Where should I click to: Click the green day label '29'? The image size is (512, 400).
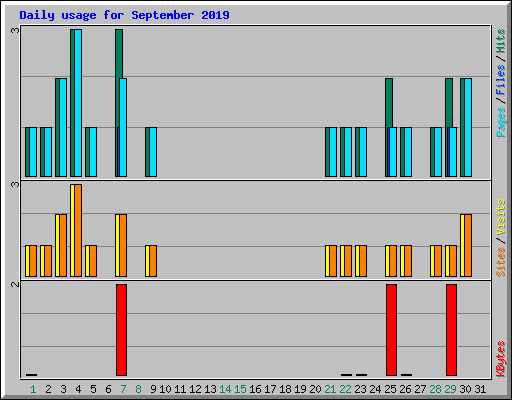(x=450, y=389)
